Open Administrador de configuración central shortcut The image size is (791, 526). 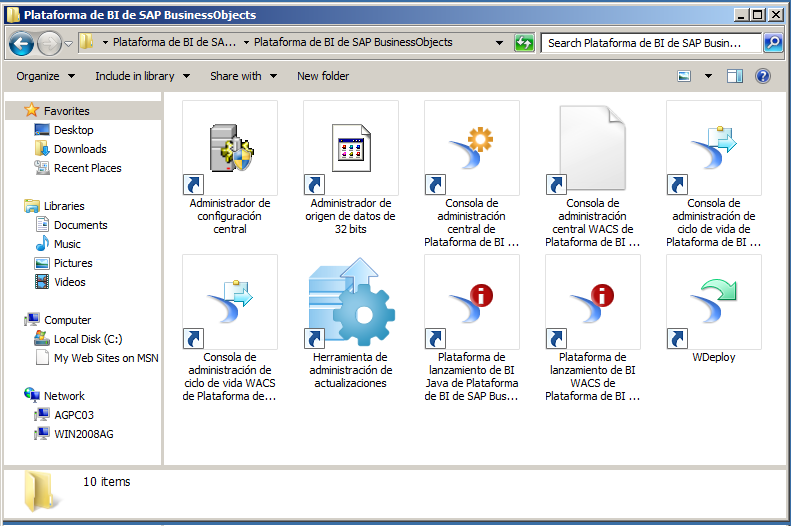point(230,149)
